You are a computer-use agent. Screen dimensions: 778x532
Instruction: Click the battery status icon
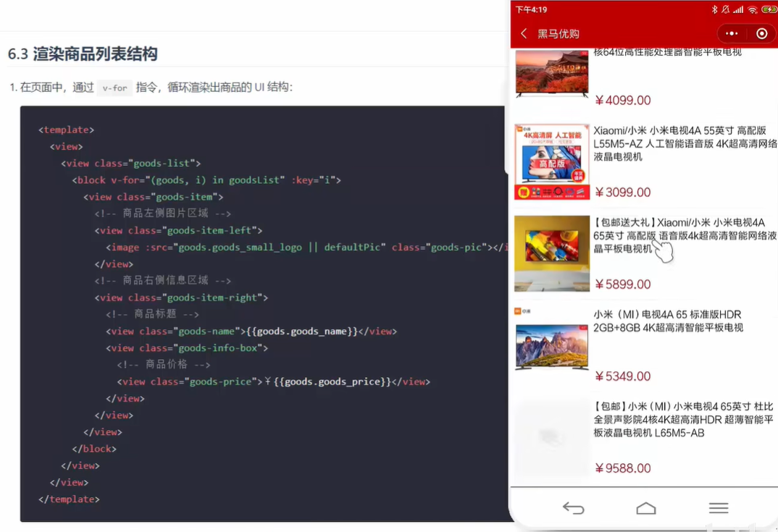(x=769, y=9)
